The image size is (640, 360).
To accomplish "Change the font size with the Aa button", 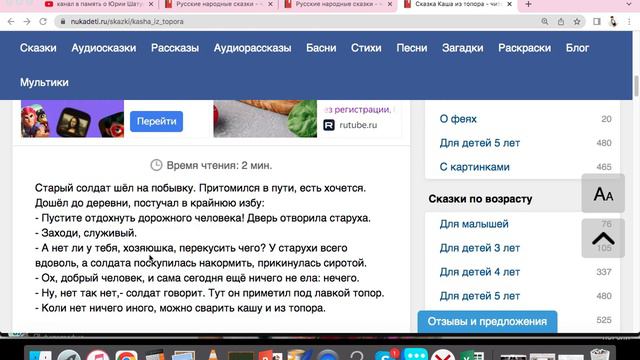I will point(603,193).
